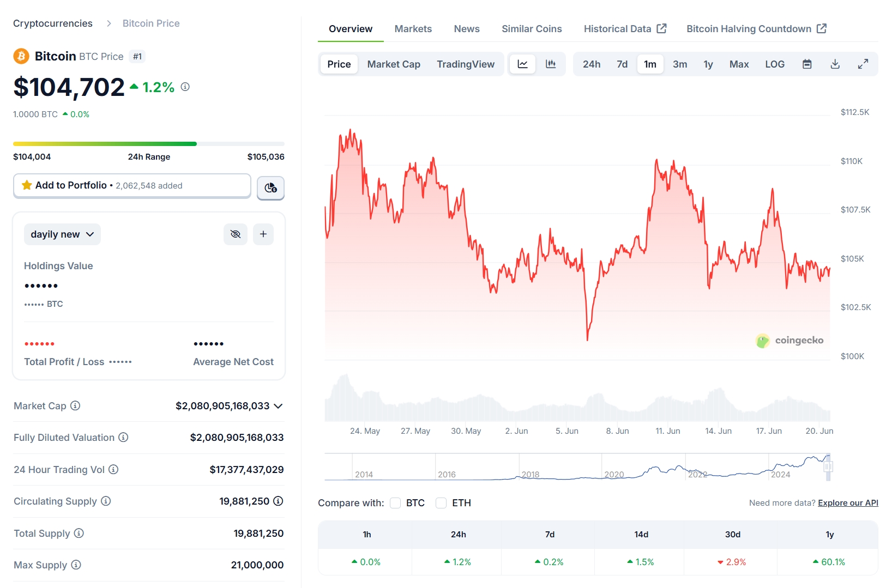Click the 14d 1.5% change cell
Screen dimensions: 886x588
pos(641,562)
